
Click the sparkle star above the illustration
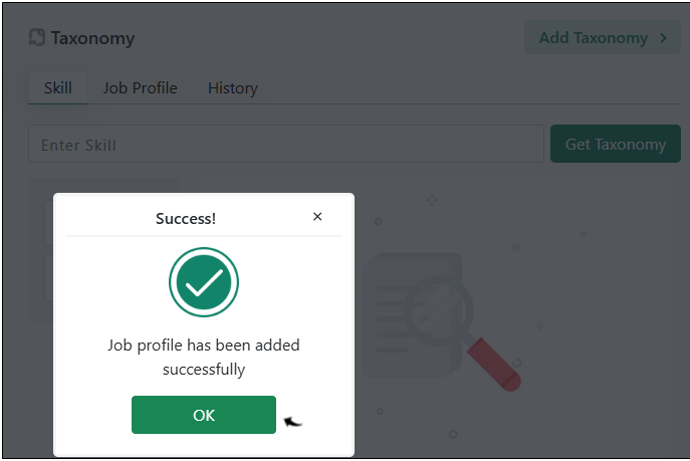432,201
